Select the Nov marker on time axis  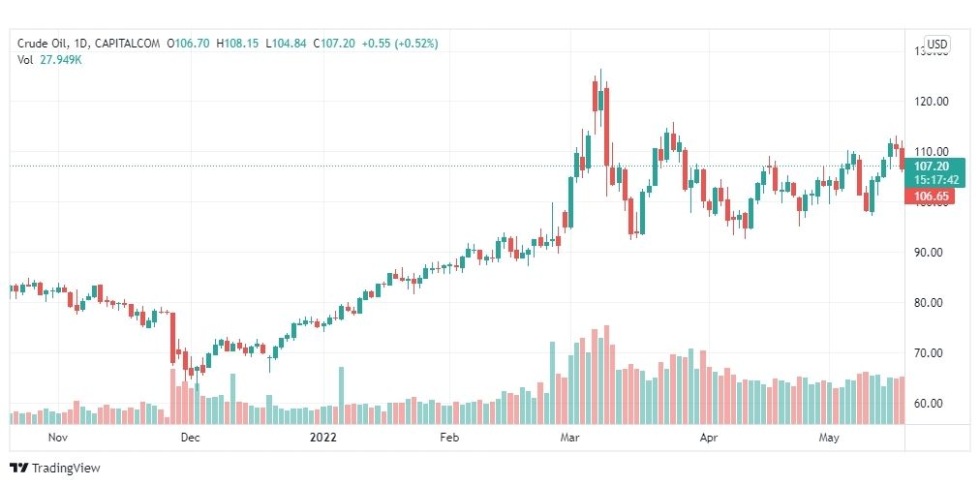click(x=57, y=438)
